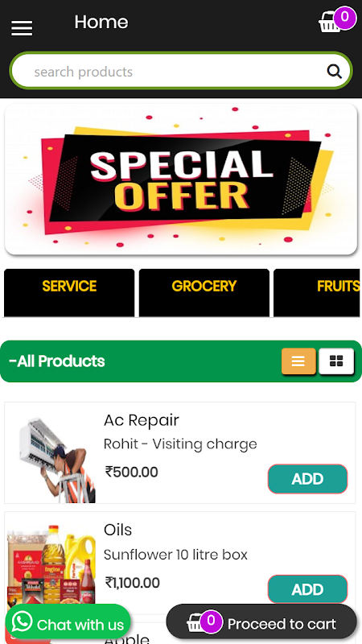Image resolution: width=362 pixels, height=644 pixels.
Task: Open the Ac Repair product title
Action: click(142, 420)
